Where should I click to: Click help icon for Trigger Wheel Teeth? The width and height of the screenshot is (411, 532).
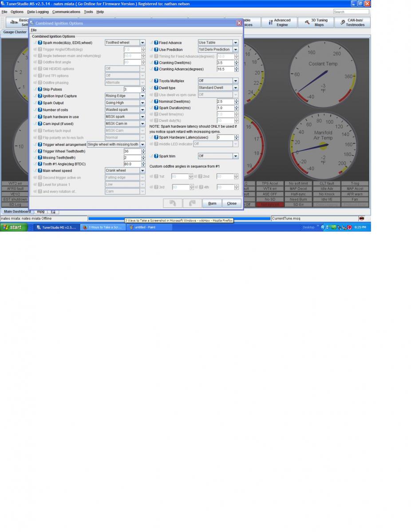tap(40, 151)
